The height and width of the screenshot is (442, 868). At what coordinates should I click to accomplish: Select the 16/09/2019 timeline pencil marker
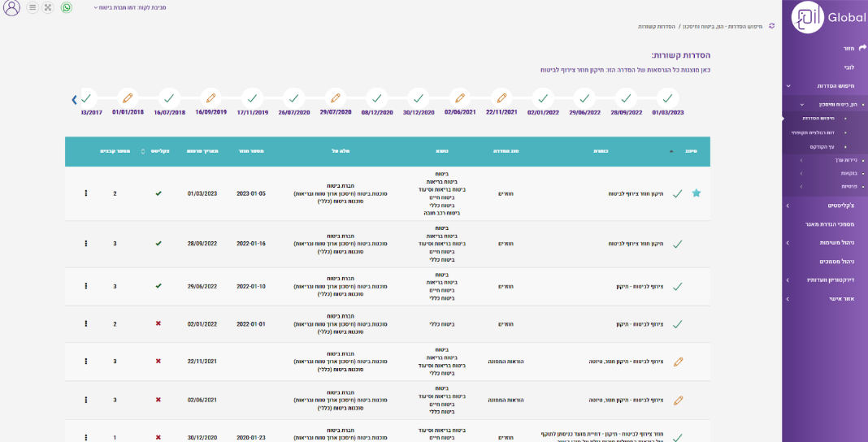click(210, 97)
